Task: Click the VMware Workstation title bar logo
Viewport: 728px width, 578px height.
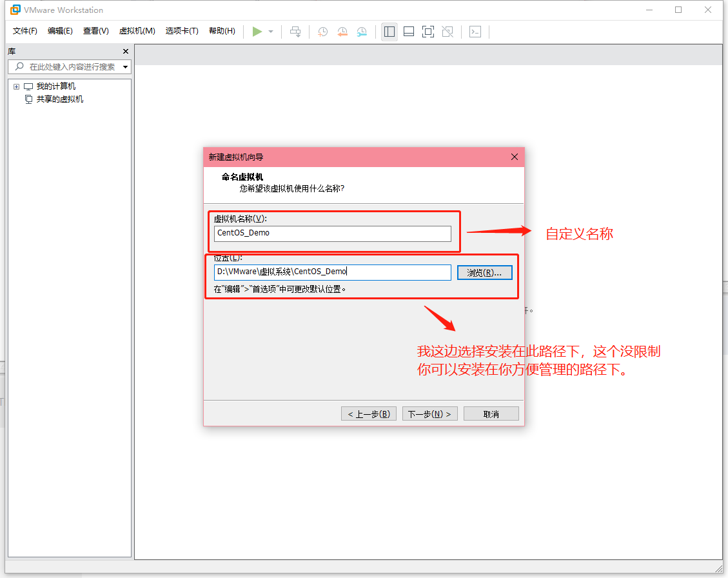Action: click(15, 10)
